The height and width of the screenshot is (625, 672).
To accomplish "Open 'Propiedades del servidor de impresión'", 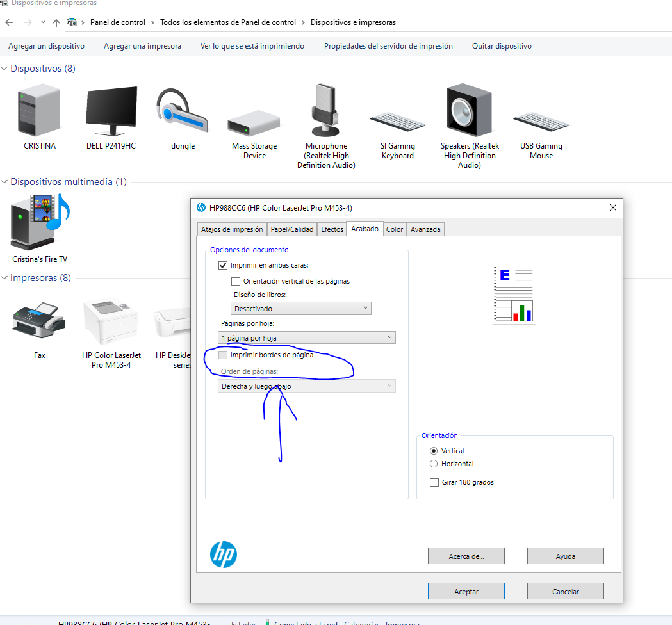I will click(388, 46).
